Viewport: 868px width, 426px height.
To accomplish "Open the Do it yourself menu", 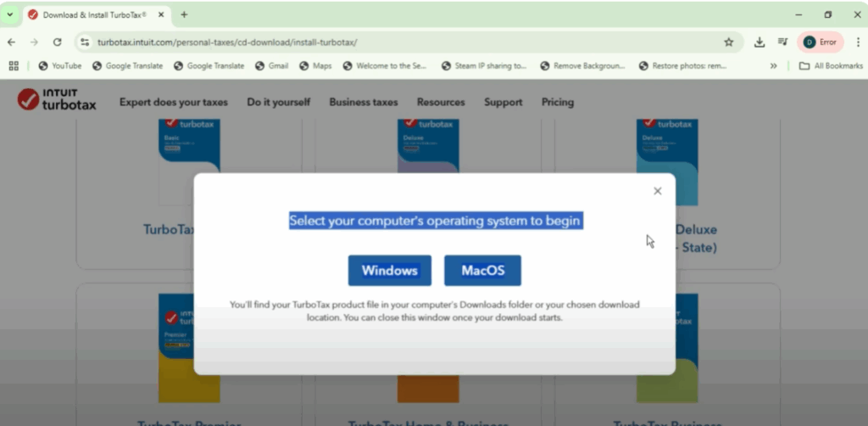I will pyautogui.click(x=278, y=102).
